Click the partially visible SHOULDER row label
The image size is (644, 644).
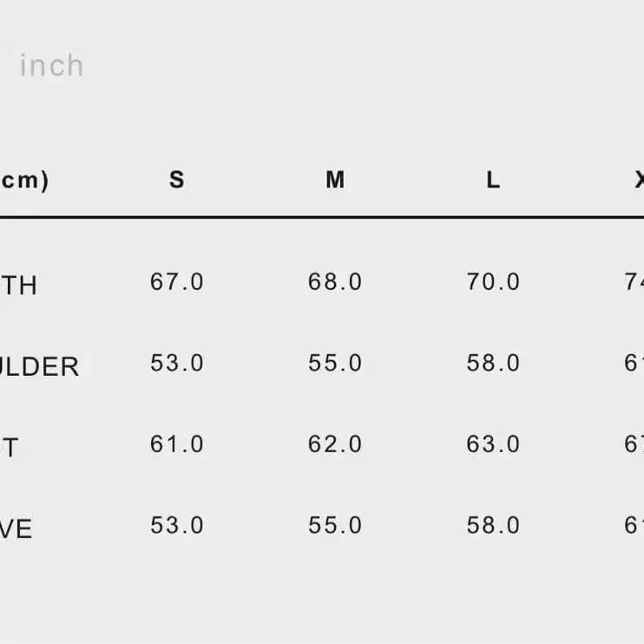coord(39,366)
